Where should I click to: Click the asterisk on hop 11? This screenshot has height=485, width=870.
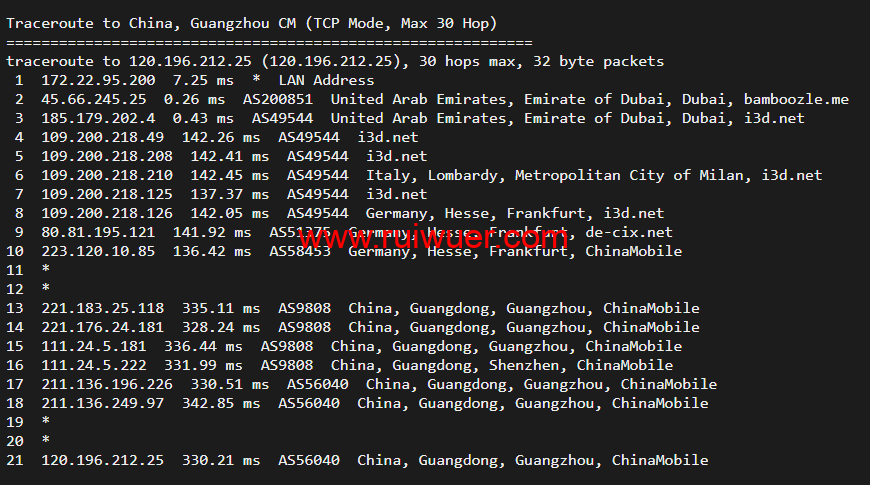(x=46, y=270)
